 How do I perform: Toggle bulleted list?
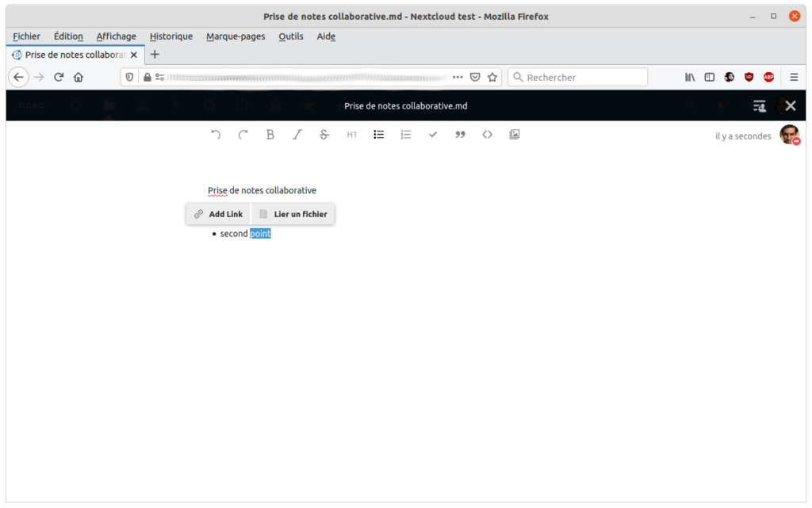(x=378, y=135)
